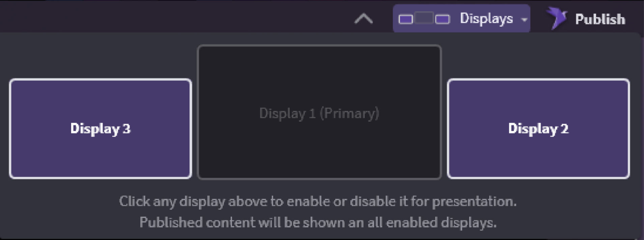Click the three-monitor icon beside Displays
Viewport: 644px width, 240px height.
click(424, 19)
